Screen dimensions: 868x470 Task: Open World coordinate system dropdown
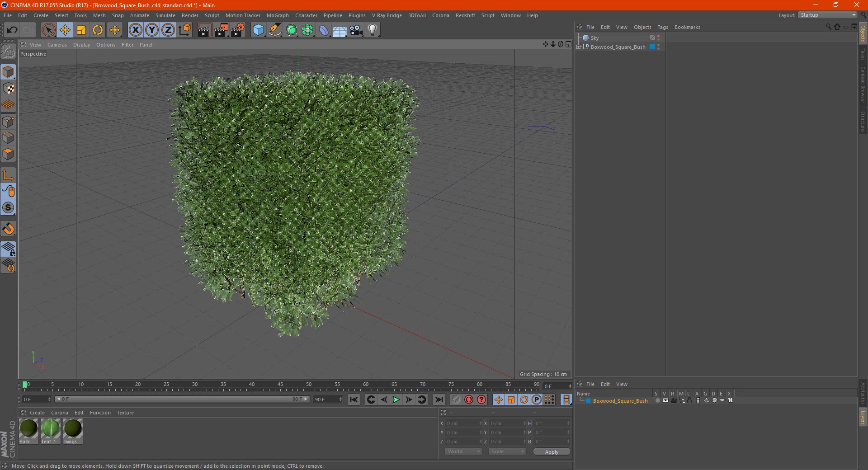tap(463, 451)
